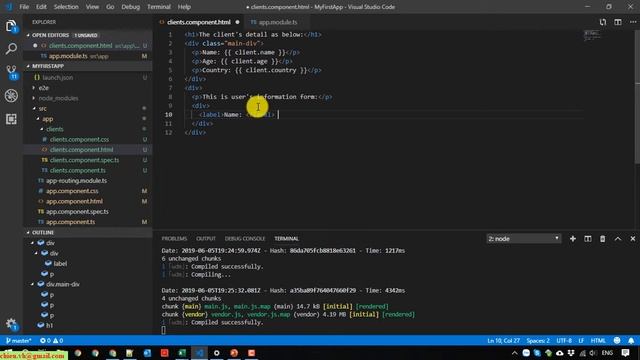Switch to OUTPUT panel tab
Screen dimensions: 640x360
tap(206, 239)
